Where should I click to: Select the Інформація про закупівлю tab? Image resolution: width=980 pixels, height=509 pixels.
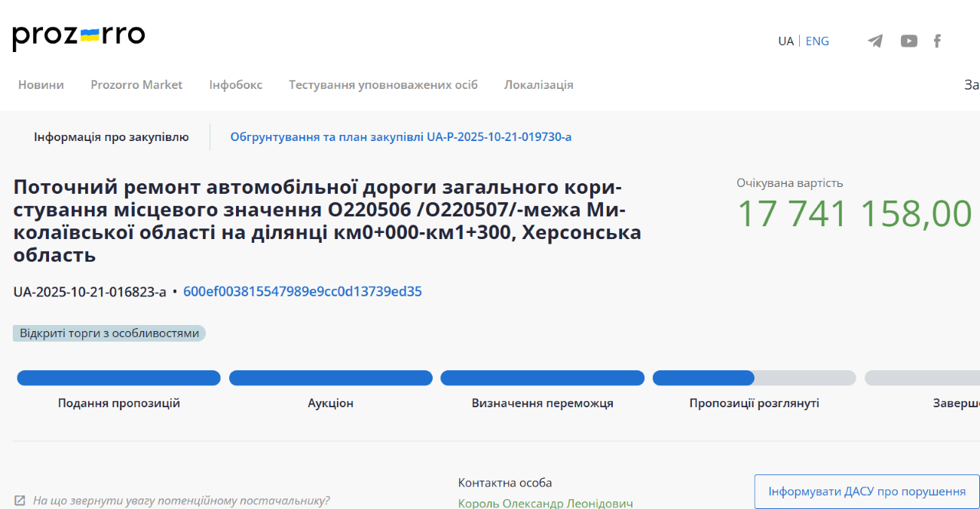(x=111, y=137)
